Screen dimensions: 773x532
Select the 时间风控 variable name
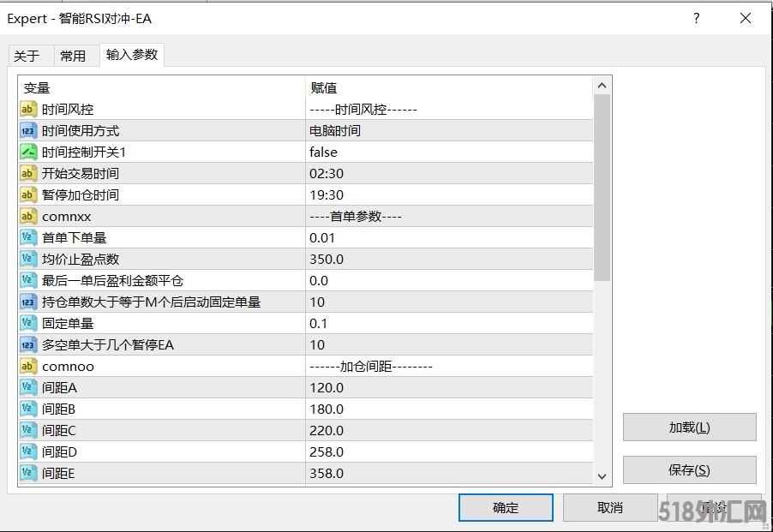[x=68, y=110]
